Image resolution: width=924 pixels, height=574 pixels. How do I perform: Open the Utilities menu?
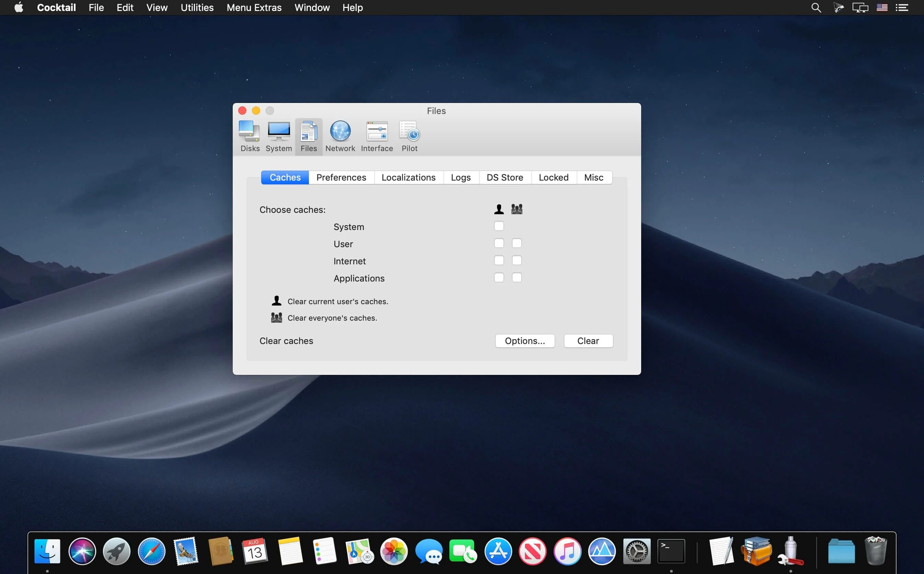197,7
